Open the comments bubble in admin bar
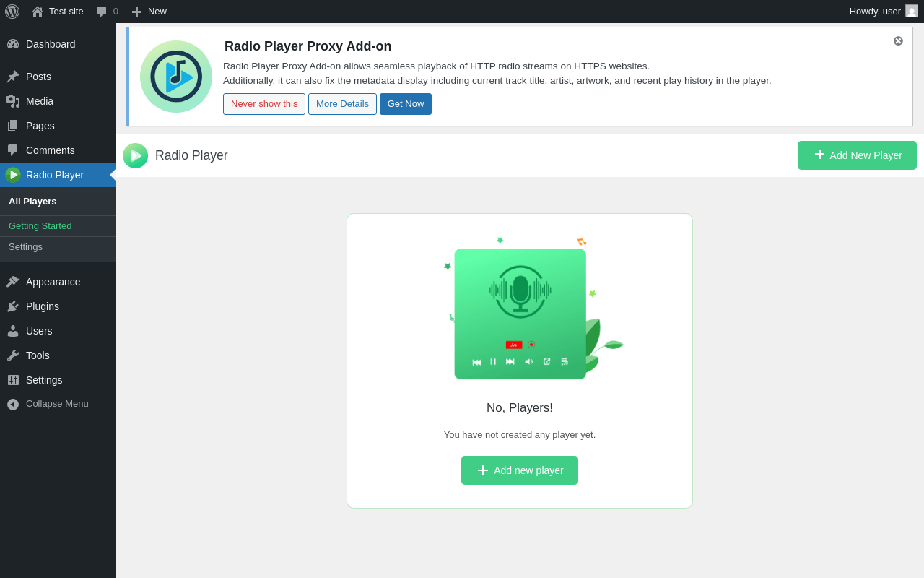The image size is (924, 578). click(102, 12)
